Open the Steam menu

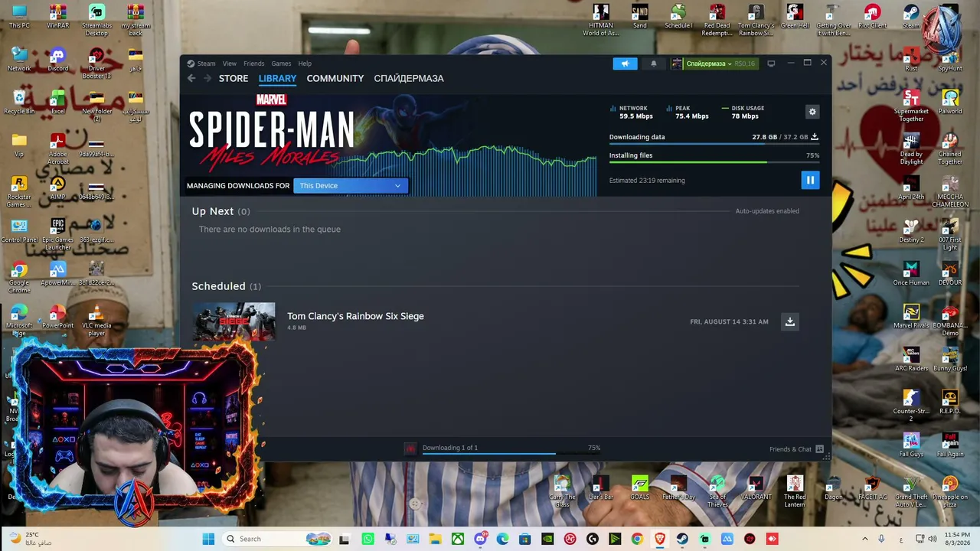tap(206, 64)
